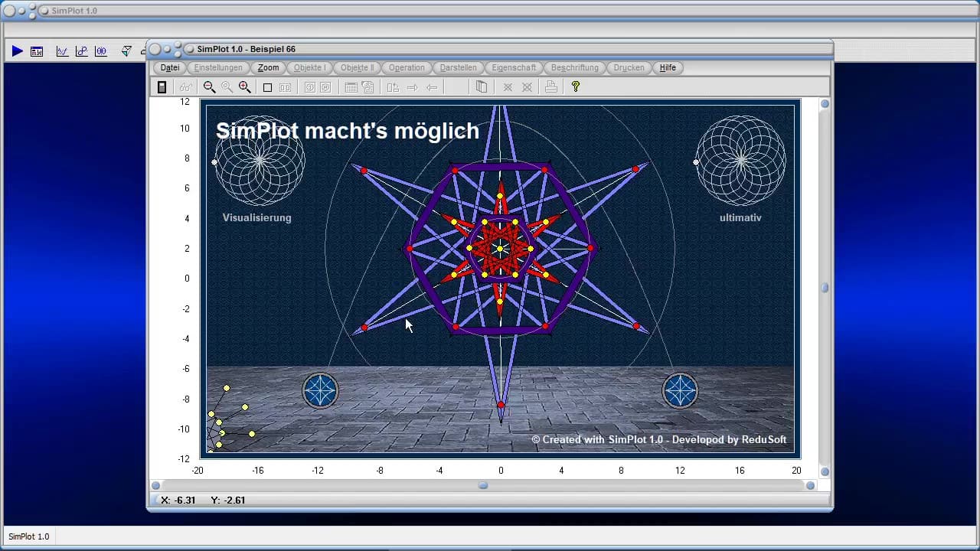Click the greyed binoculars icon
The width and height of the screenshot is (980, 551).
pyautogui.click(x=185, y=87)
